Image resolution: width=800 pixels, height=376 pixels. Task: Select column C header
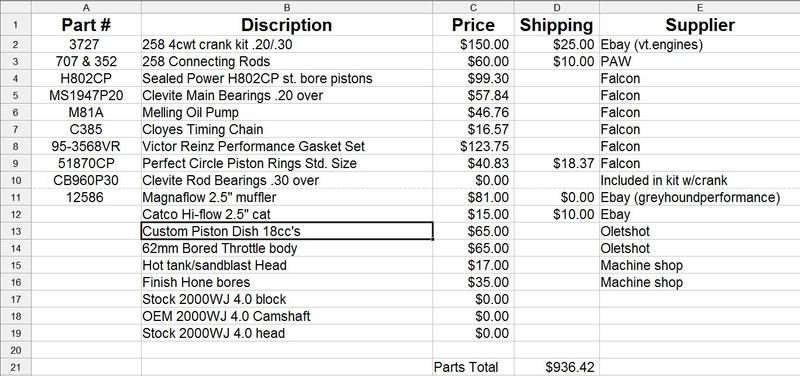(x=473, y=7)
